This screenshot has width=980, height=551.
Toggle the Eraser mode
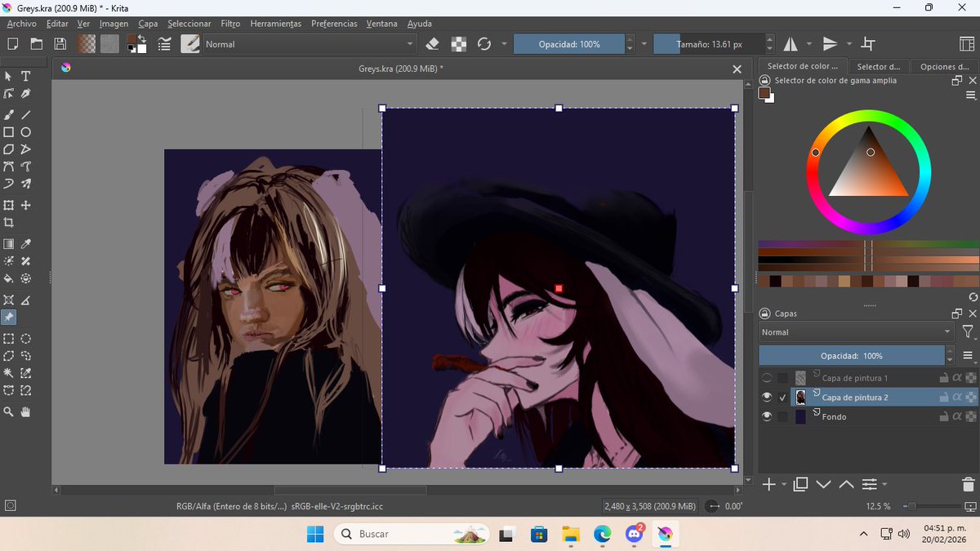pyautogui.click(x=434, y=44)
